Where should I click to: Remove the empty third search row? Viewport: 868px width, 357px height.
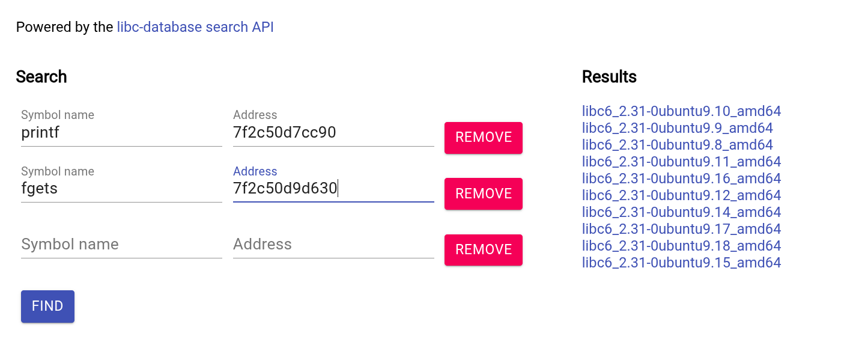tap(483, 249)
